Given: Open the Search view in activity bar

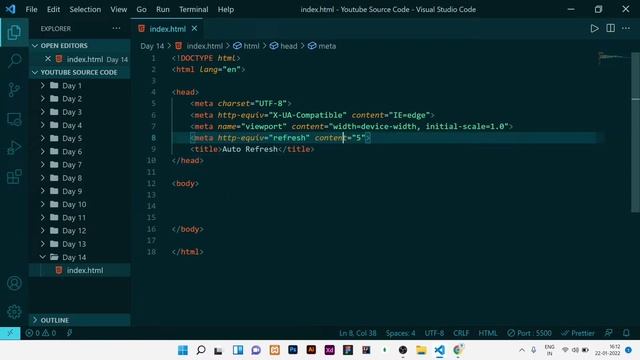Looking at the screenshot, I should click(14, 60).
